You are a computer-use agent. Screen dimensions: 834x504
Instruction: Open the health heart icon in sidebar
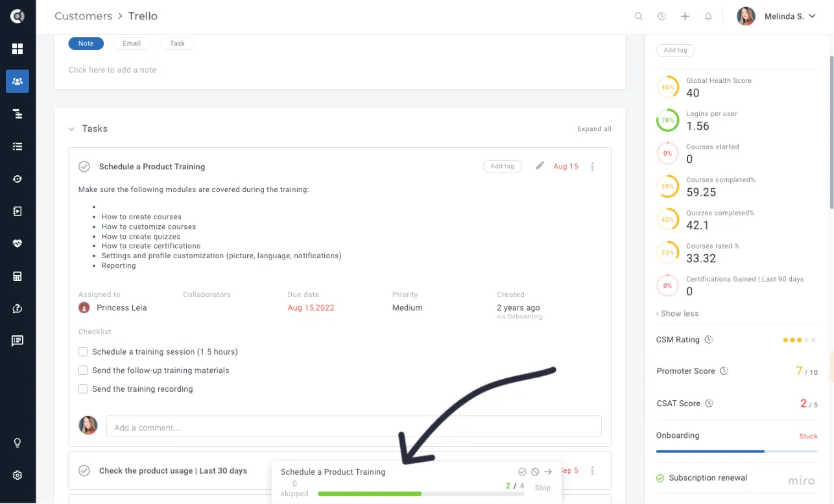coord(18,244)
